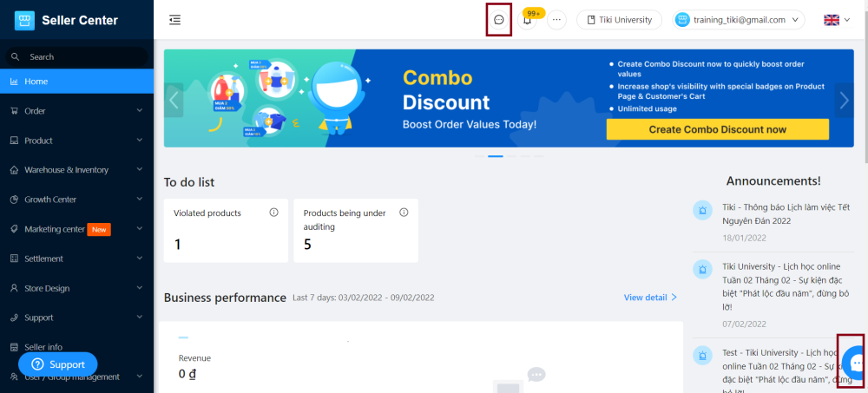The image size is (868, 393).
Task: Click the Order cart icon in sidebar
Action: click(15, 111)
